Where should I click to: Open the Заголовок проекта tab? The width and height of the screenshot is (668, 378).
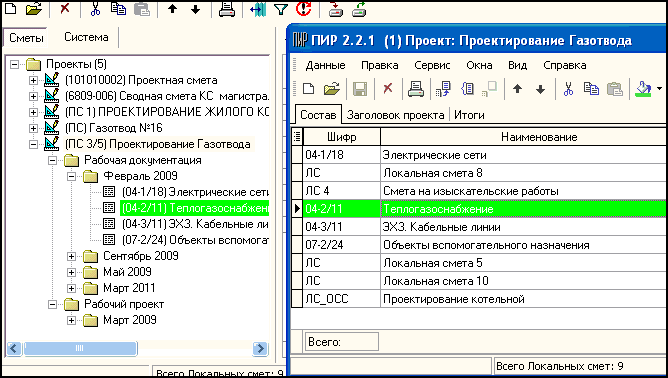[395, 115]
